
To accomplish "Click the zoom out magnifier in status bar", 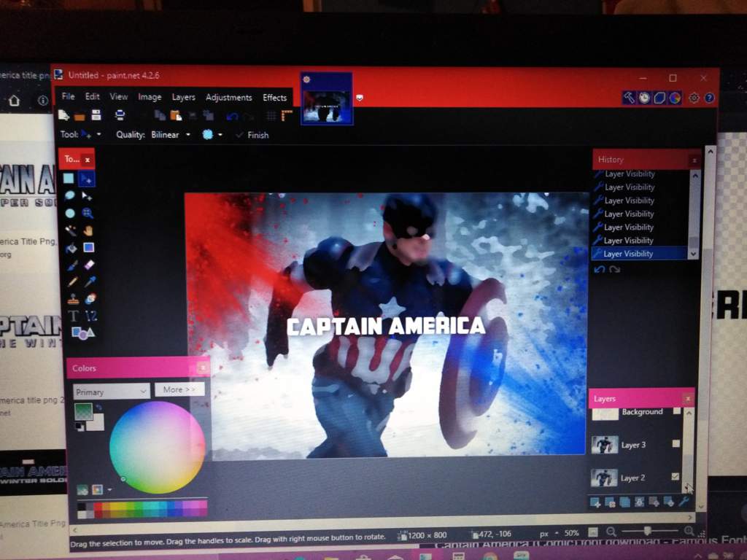I will click(611, 532).
